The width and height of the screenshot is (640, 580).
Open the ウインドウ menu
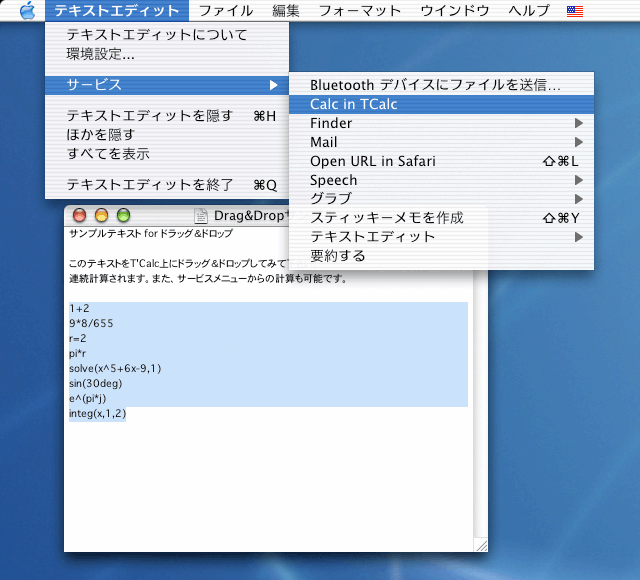tap(455, 11)
